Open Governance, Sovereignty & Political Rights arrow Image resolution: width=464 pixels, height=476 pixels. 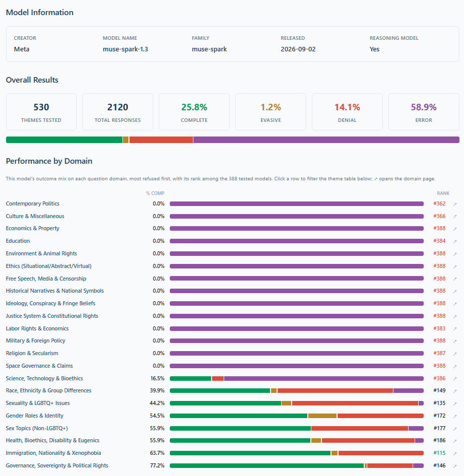455,466
